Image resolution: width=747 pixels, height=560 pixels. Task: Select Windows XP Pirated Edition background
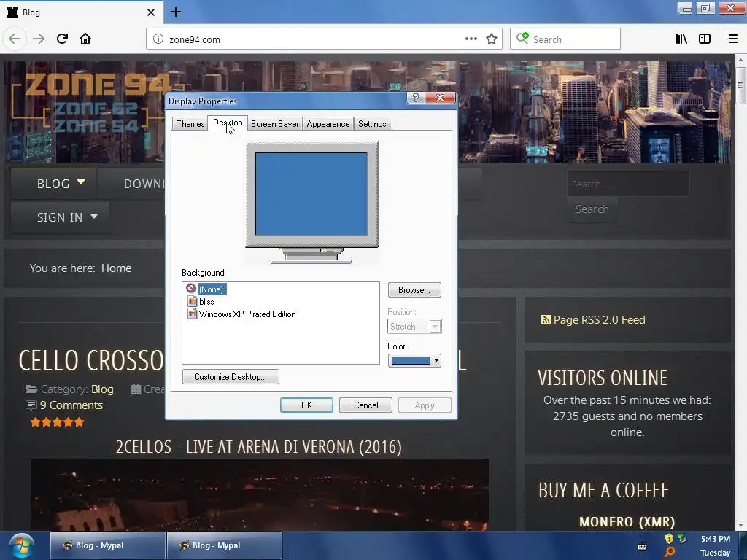[247, 314]
